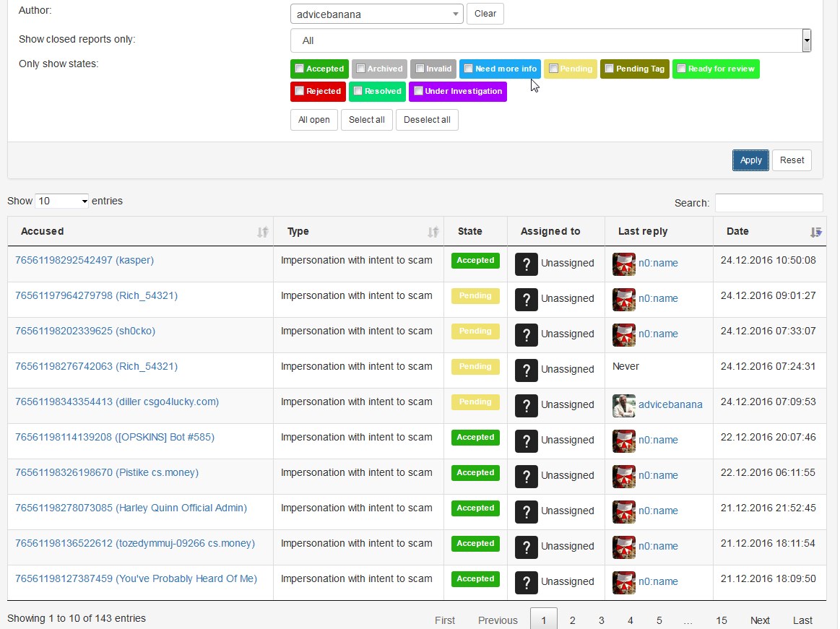Open the Show entries count dropdown
This screenshot has width=840, height=629.
[61, 201]
